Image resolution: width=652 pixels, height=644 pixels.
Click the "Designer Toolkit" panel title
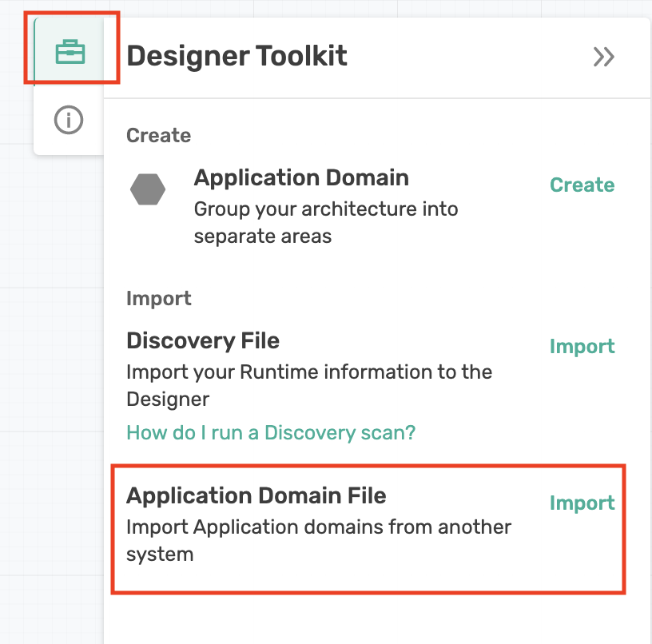[237, 57]
